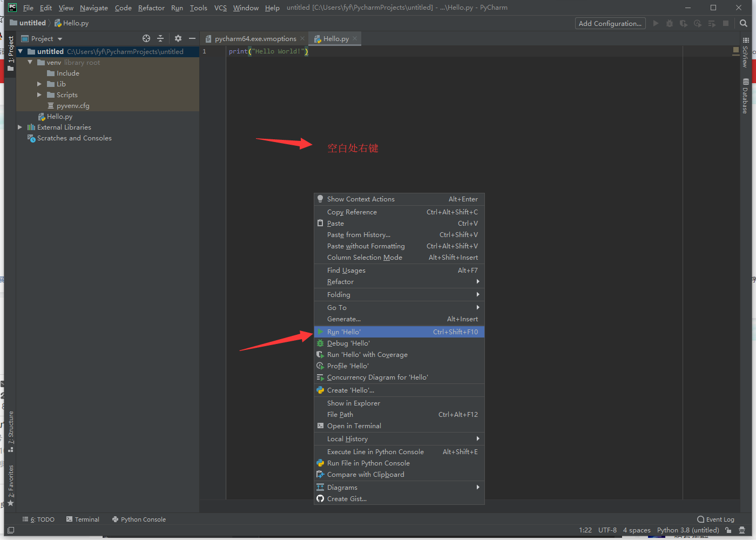Select Scratches and Consoles node
This screenshot has width=756, height=540.
[x=74, y=138]
